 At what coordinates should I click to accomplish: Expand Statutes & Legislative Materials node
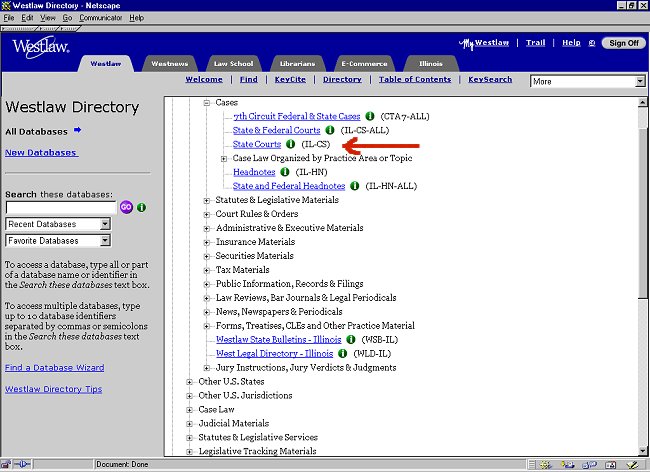click(x=207, y=200)
